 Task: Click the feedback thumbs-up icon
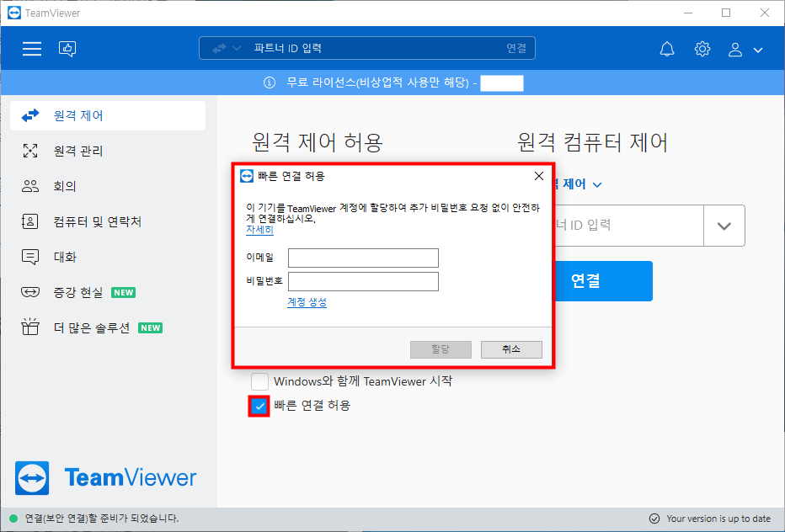pyautogui.click(x=67, y=49)
